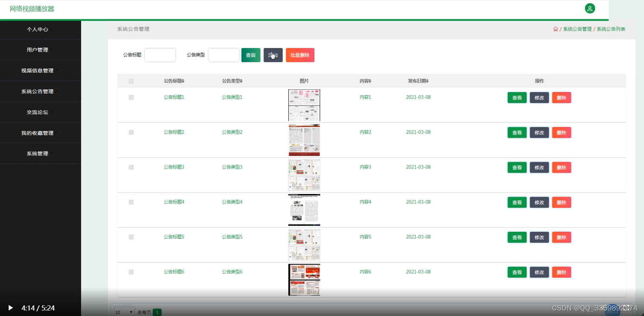This screenshot has height=316, width=644.
Task: Click the 网络视频播放器 site title
Action: point(32,9)
